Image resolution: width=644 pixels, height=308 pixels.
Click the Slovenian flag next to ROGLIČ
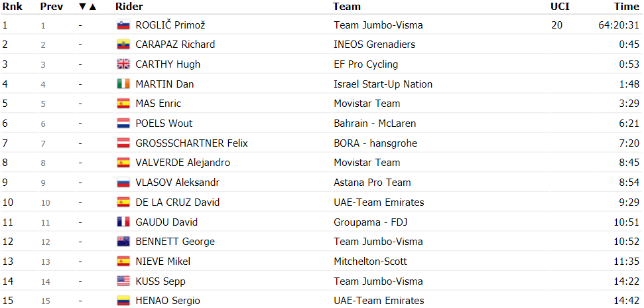[x=123, y=25]
